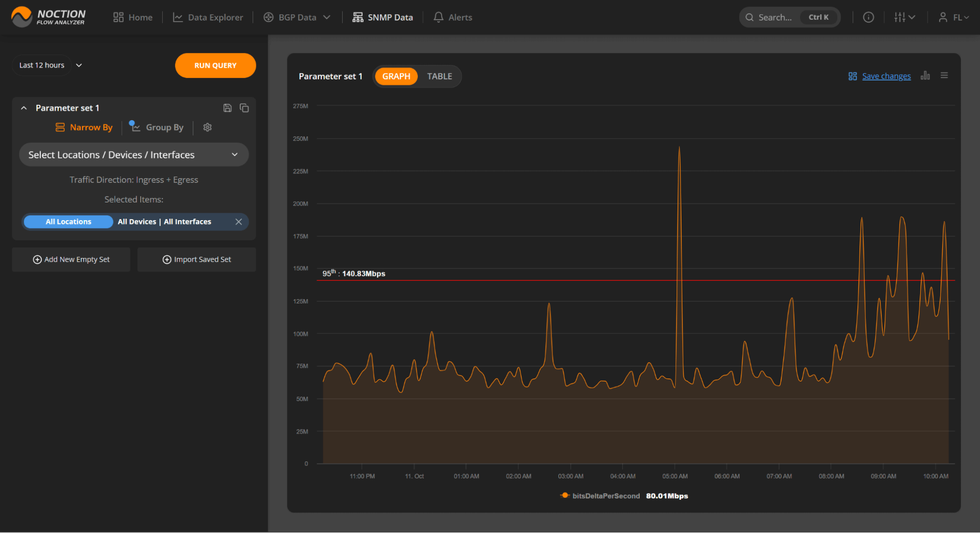
Task: Click the BGP Data globe icon
Action: coord(268,17)
